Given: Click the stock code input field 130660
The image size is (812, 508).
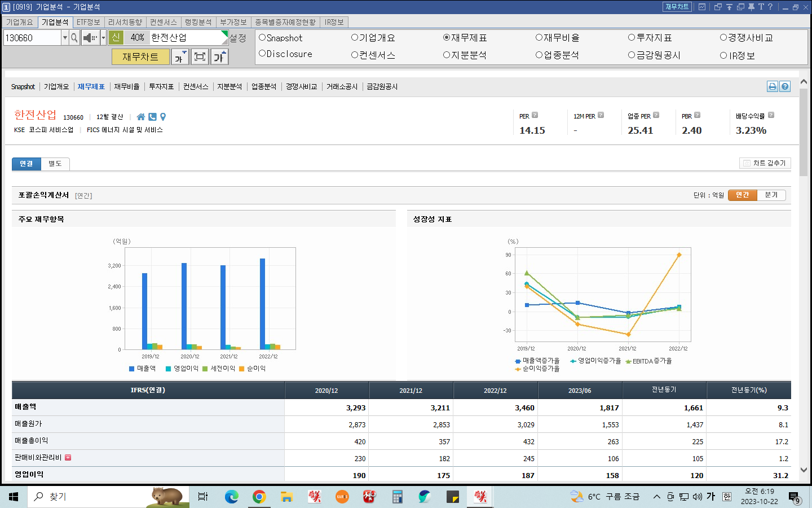Looking at the screenshot, I should (32, 38).
